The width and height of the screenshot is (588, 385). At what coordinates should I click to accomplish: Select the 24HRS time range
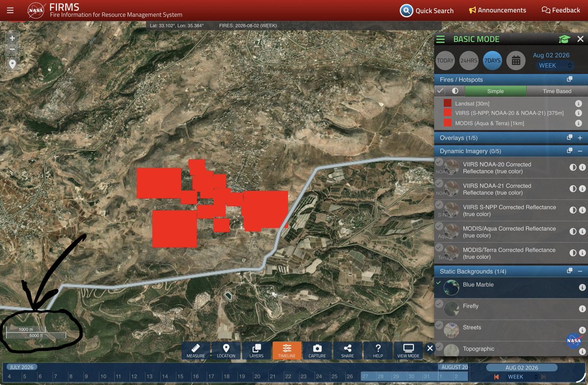[x=469, y=60]
